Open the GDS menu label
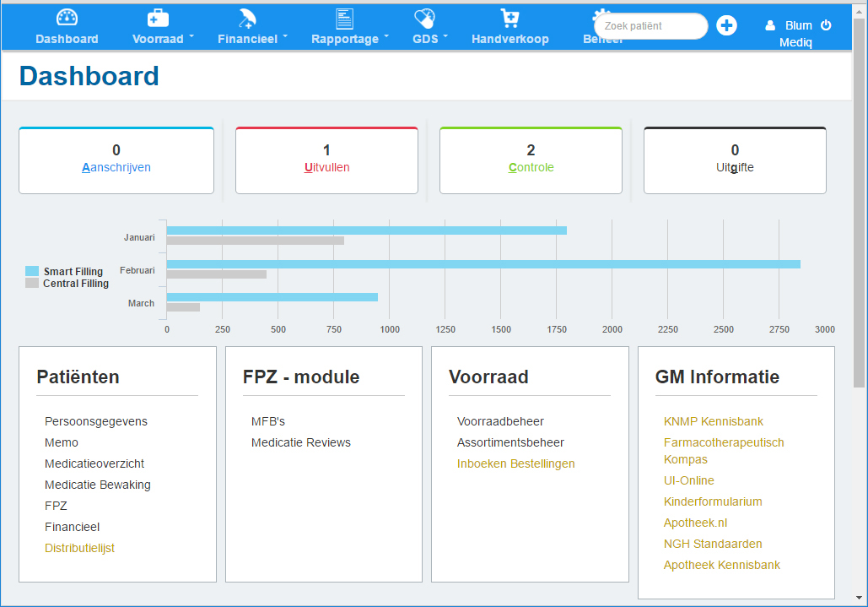 [425, 39]
